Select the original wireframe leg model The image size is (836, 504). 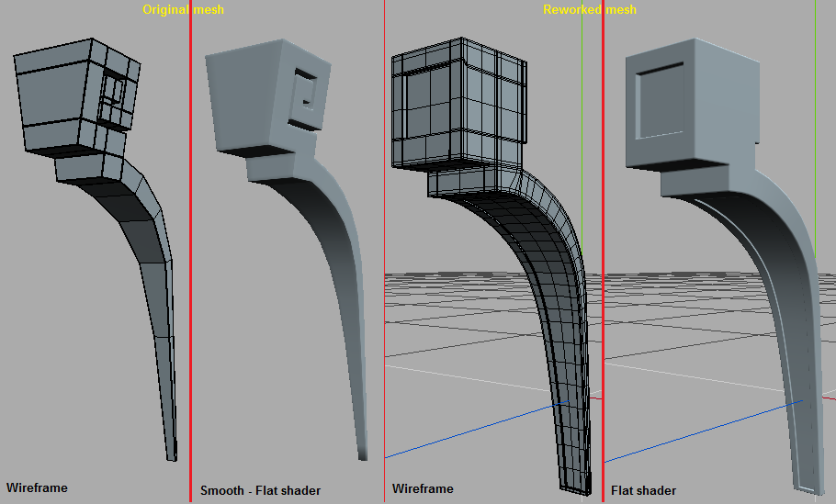click(96, 250)
